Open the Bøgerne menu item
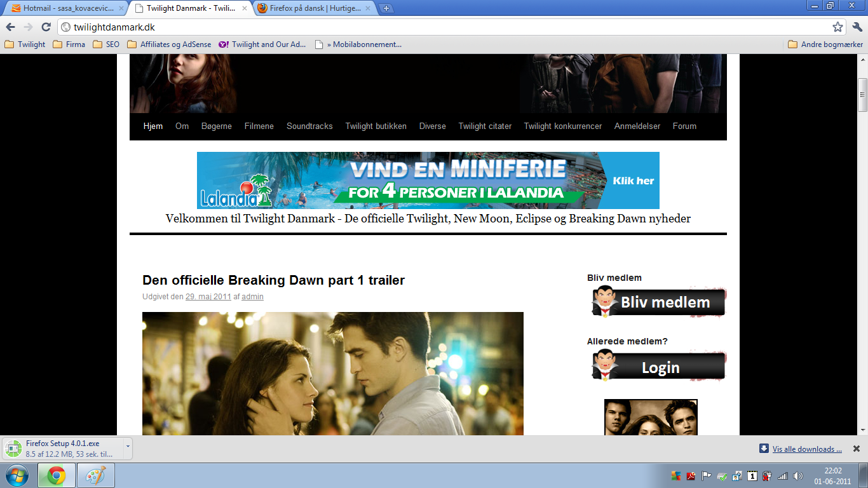 coord(216,126)
